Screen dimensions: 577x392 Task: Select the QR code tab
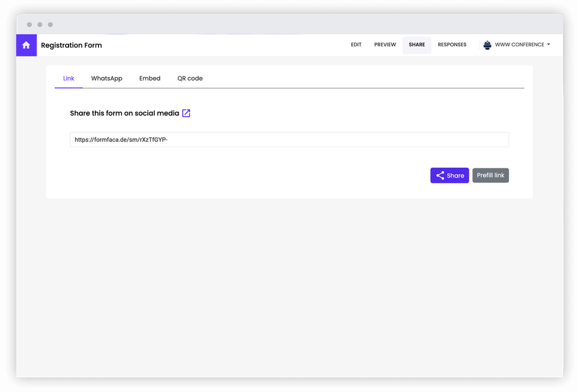coord(190,78)
